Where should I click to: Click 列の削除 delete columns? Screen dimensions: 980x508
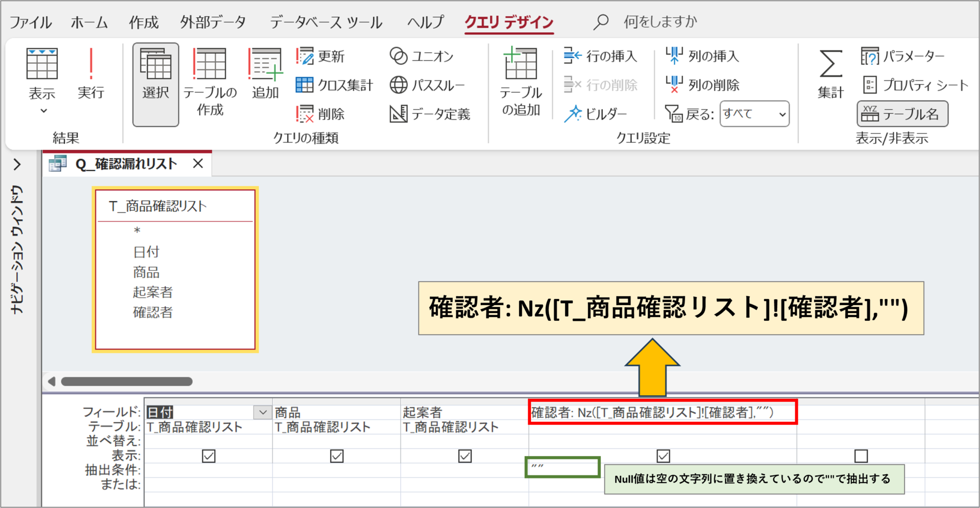703,85
